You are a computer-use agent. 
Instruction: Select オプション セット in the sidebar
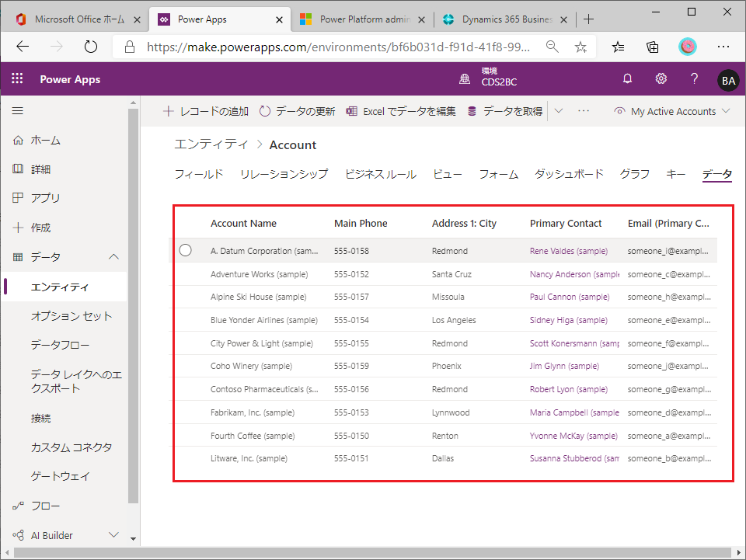coord(71,315)
